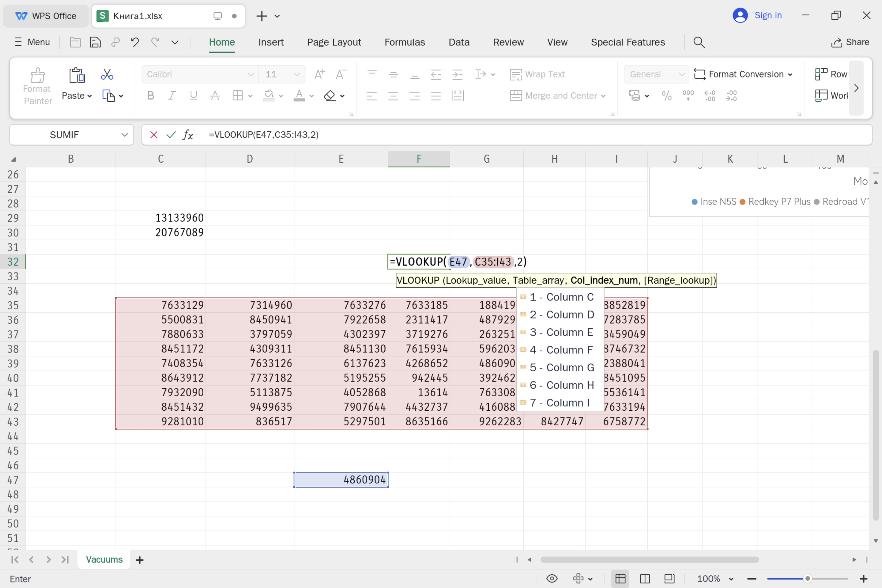882x588 pixels.
Task: Open the search magnifier icon
Action: point(699,42)
